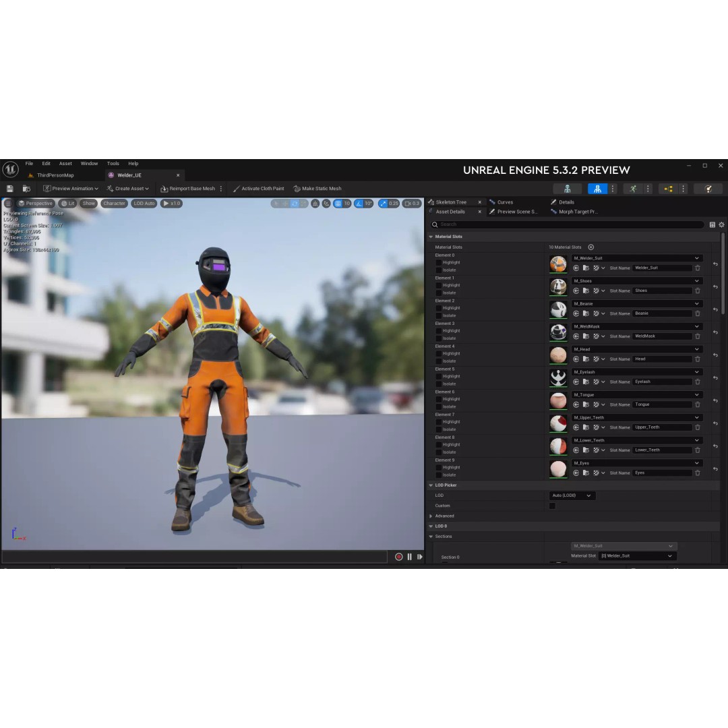
Task: Collapse the Material Slots section
Action: coord(431,237)
